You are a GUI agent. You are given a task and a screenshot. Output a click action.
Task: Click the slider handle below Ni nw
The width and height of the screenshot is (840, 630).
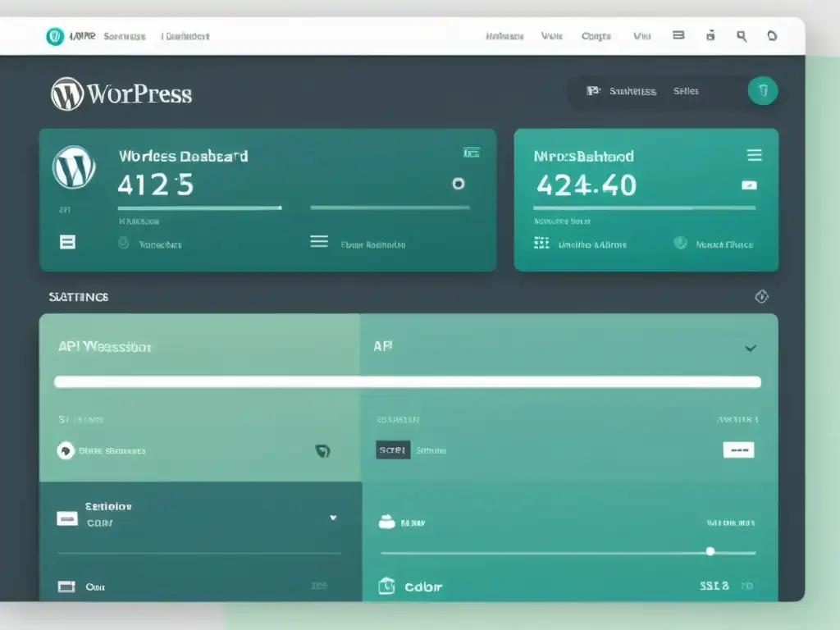(710, 551)
